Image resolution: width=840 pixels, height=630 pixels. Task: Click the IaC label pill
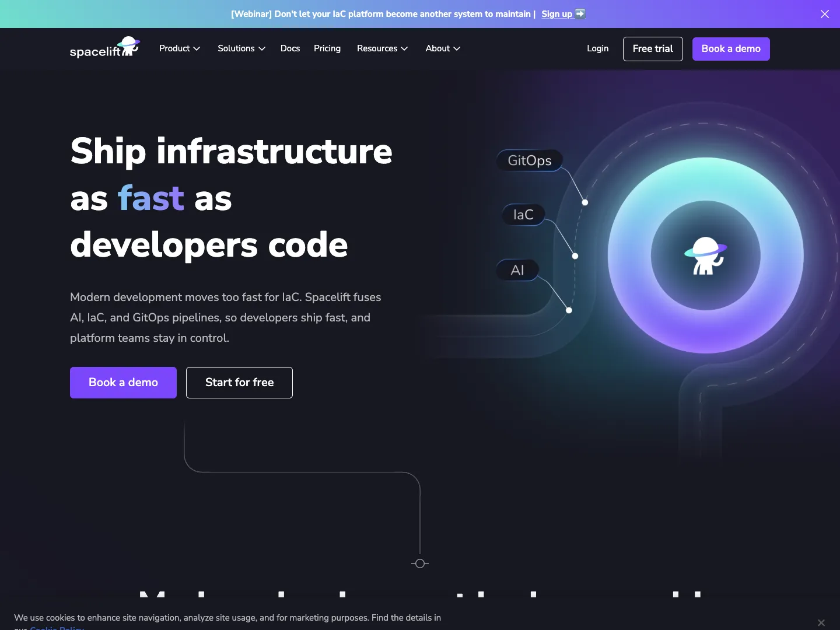523,215
